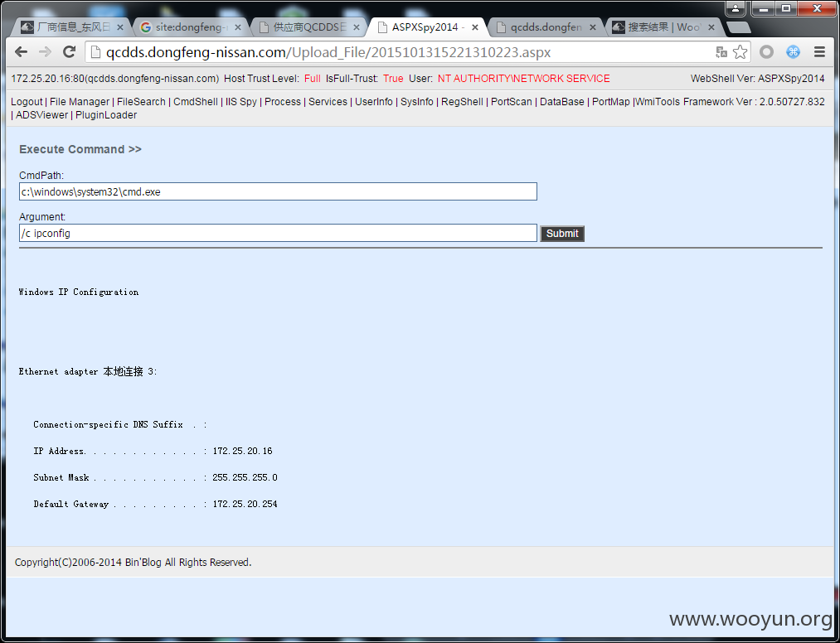
Task: Close the 搜索结果 | Woo tab
Action: coord(711,27)
